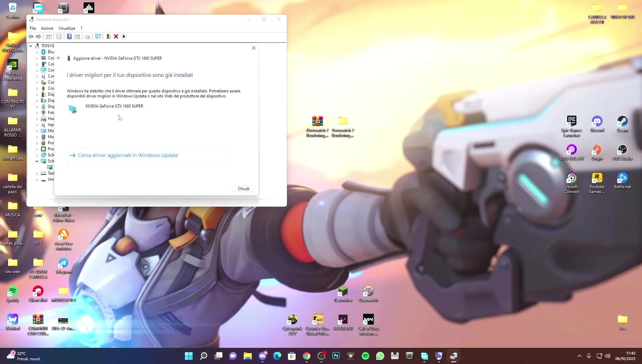Viewport: 642px width, 364px height.
Task: Open the Help icon in Device Manager toolbar
Action: [69, 37]
